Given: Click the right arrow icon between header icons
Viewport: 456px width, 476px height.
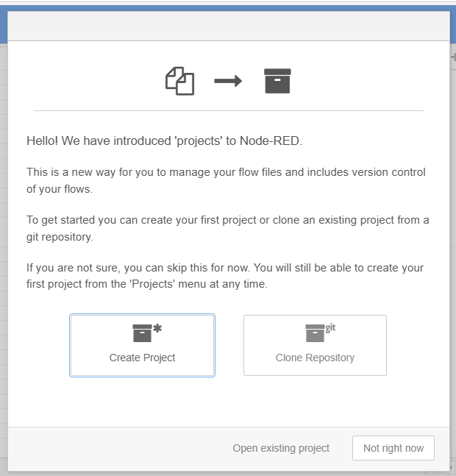Looking at the screenshot, I should tap(228, 81).
